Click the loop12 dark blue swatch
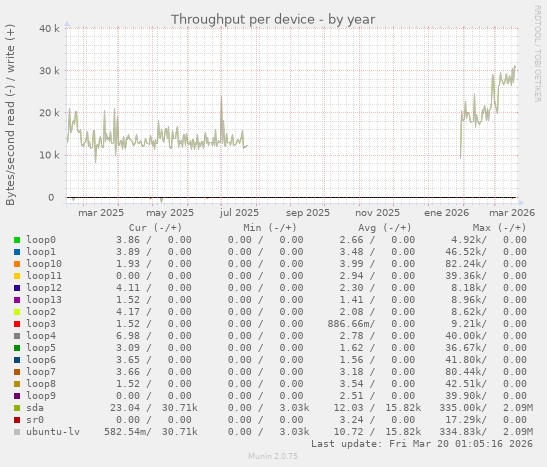Viewport: 547px width, 467px height. [17, 288]
